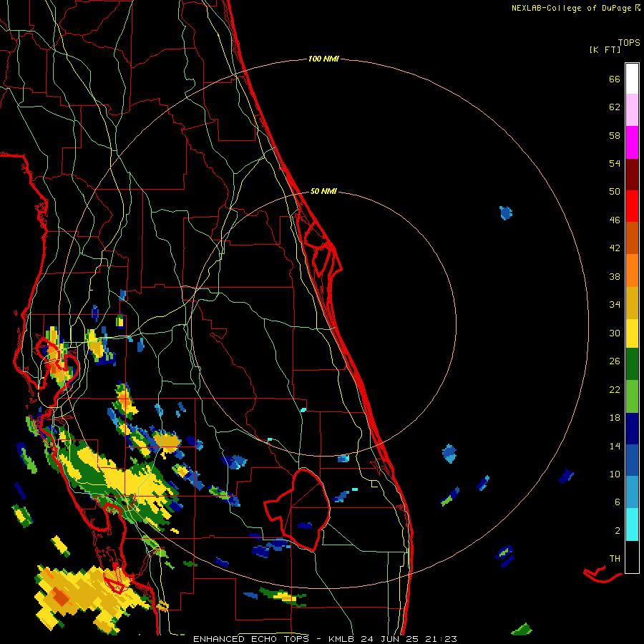Click the [K FT] units label
Viewport: 644px width, 644px height.
pyautogui.click(x=605, y=49)
